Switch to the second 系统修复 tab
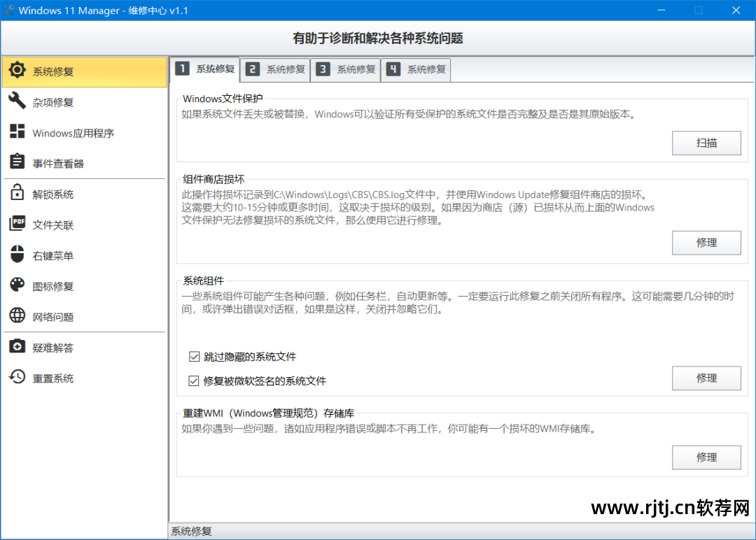The height and width of the screenshot is (540, 756). [275, 70]
